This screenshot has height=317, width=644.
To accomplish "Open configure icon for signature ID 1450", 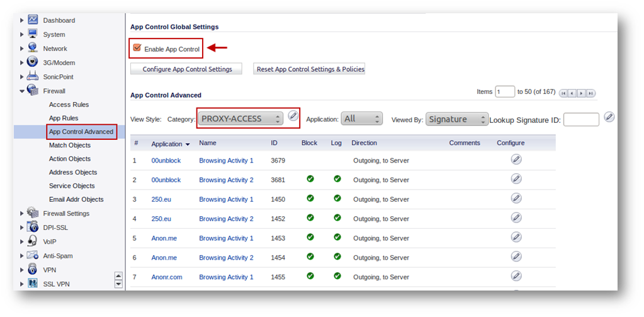I will tap(516, 199).
